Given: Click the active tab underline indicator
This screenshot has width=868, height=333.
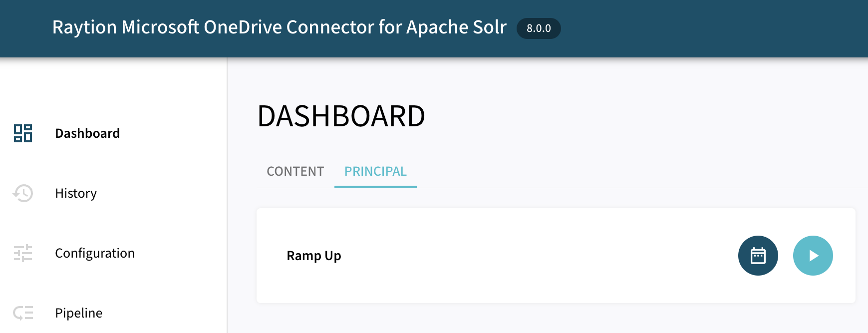Looking at the screenshot, I should (375, 185).
